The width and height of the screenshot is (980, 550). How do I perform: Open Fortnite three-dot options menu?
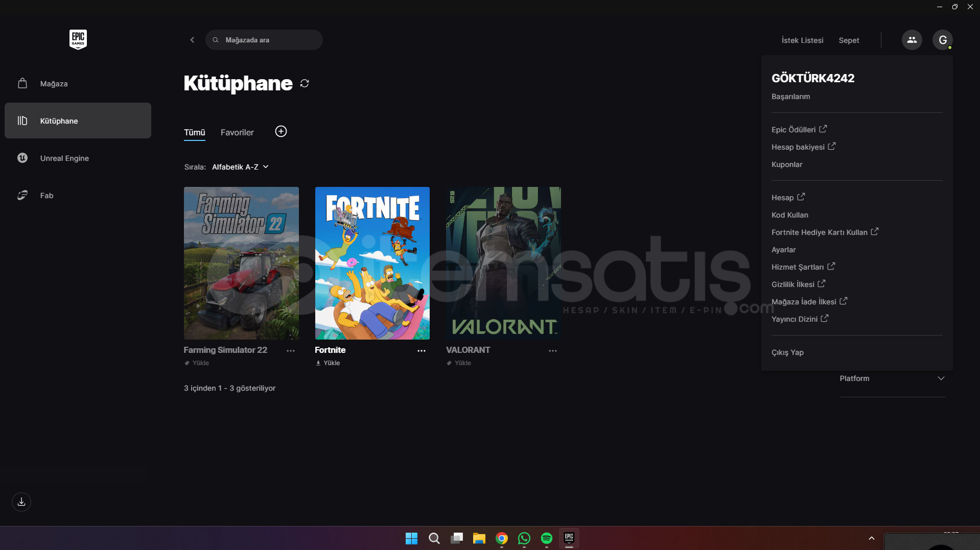[x=422, y=351]
